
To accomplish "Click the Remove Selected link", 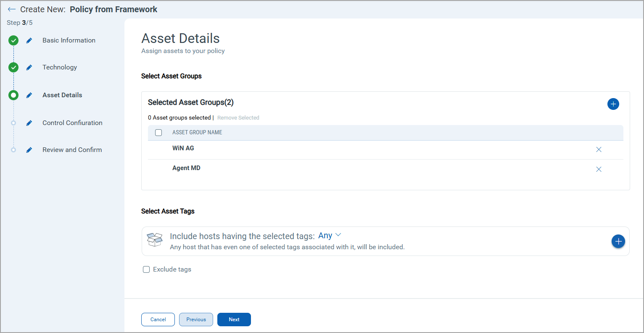I will [238, 118].
